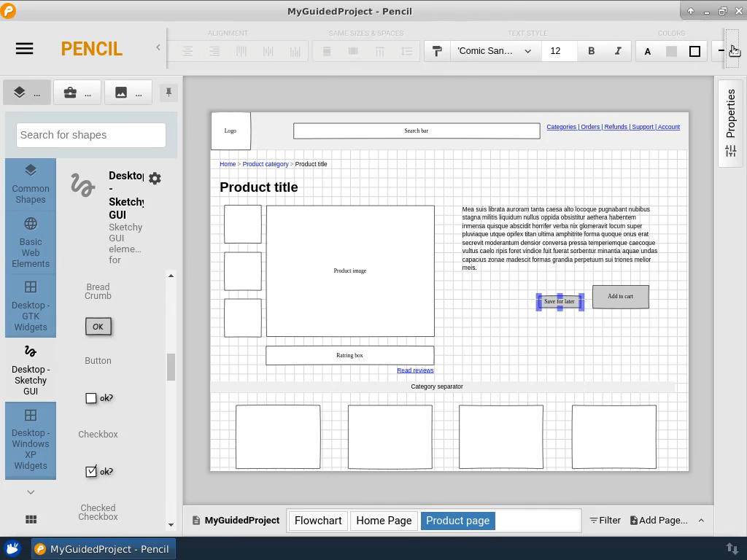Select the unchecked Checkbox shape
Viewport: 747px width, 560px height.
(98, 398)
